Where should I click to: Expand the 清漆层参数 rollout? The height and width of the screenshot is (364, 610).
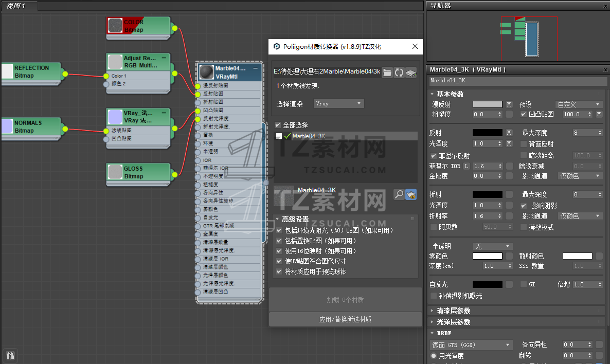click(x=432, y=311)
